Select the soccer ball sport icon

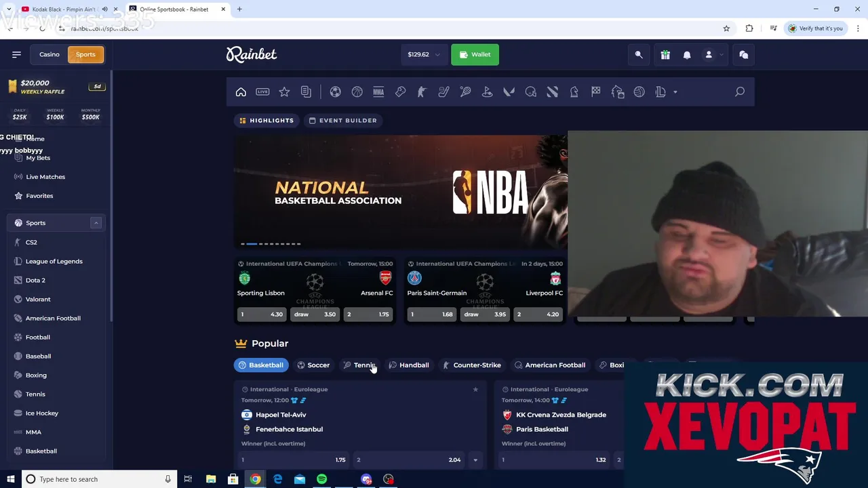click(335, 91)
